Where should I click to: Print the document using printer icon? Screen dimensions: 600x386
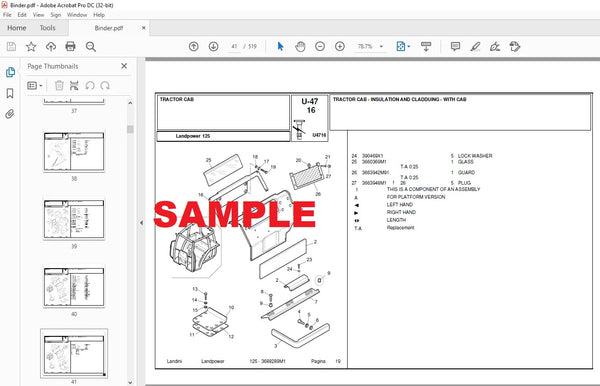[70, 47]
